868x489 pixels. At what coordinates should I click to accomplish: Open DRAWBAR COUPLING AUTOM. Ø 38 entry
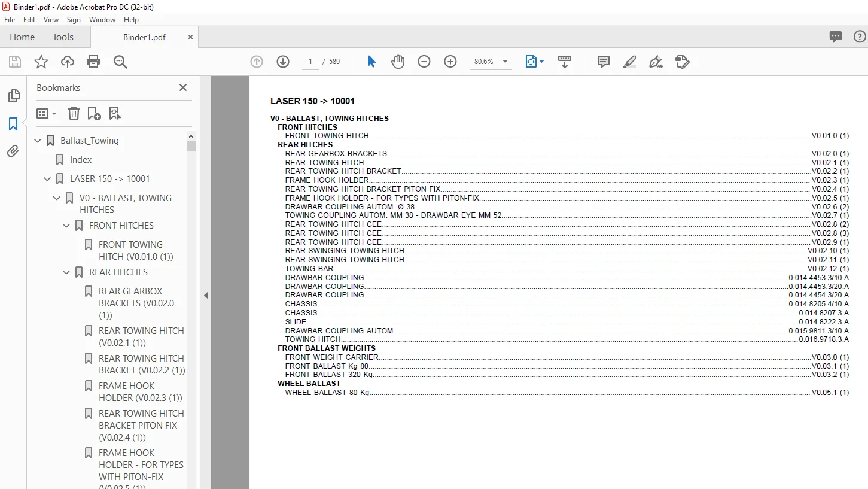coord(567,206)
